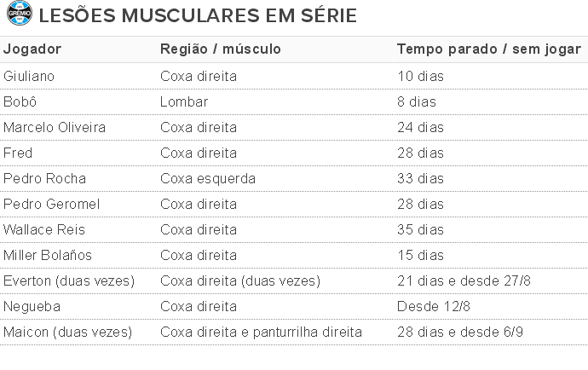588x370 pixels.
Task: Select the Miller Bolaños player cell
Action: [x=48, y=255]
